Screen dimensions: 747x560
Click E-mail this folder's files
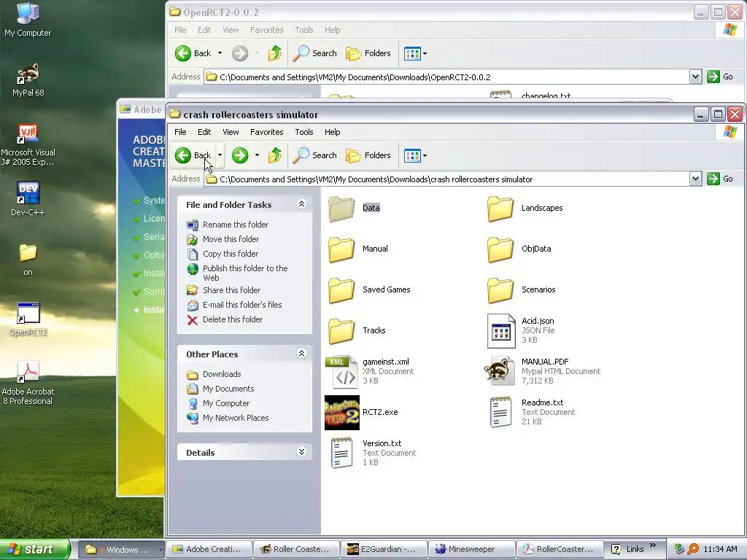coord(234,305)
